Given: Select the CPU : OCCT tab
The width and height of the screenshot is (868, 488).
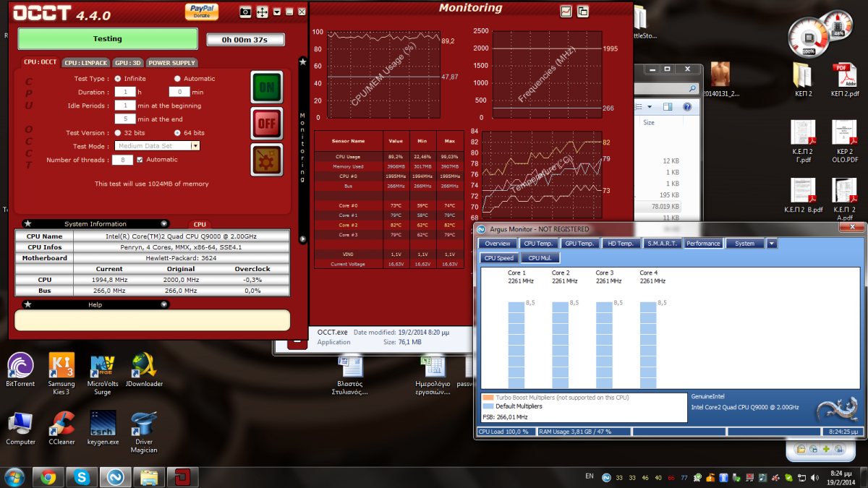Looking at the screenshot, I should pyautogui.click(x=40, y=63).
